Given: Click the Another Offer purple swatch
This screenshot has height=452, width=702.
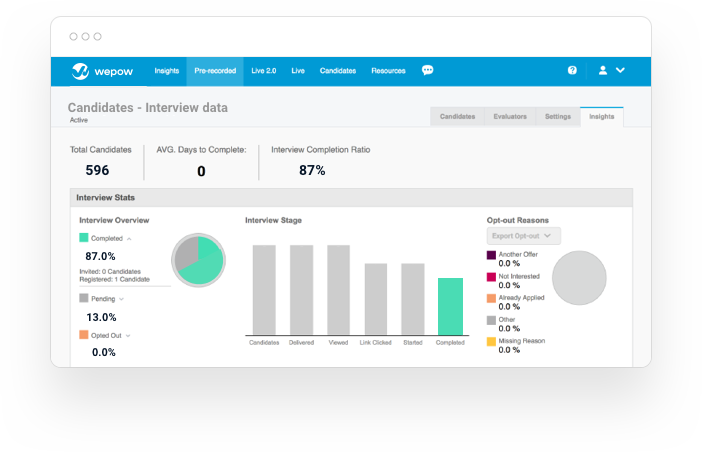Looking at the screenshot, I should click(491, 255).
